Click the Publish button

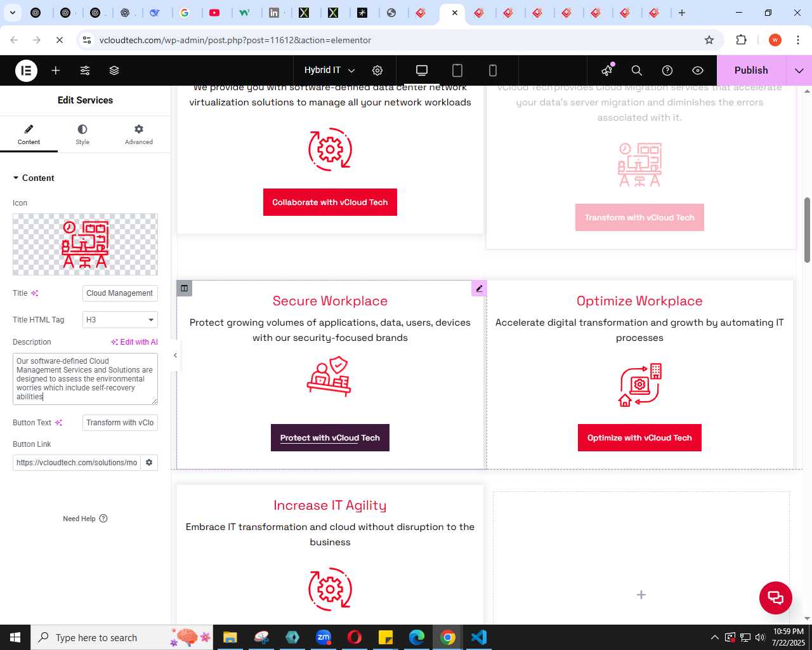(751, 70)
